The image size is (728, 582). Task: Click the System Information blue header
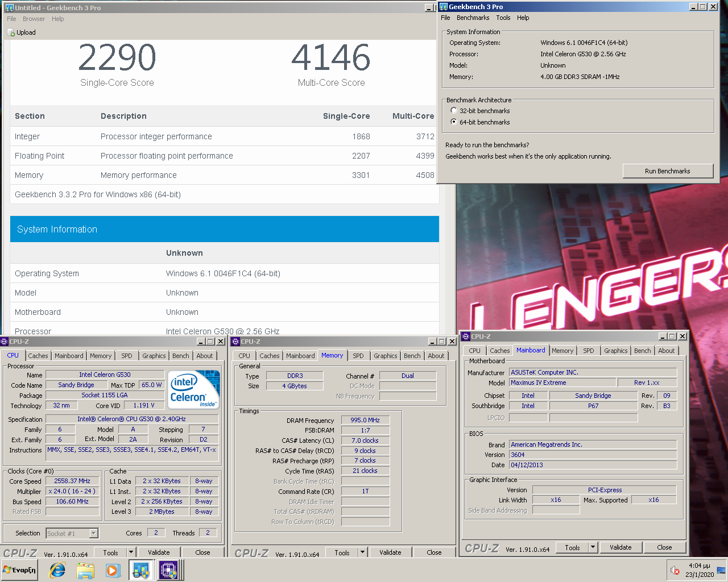tap(225, 229)
